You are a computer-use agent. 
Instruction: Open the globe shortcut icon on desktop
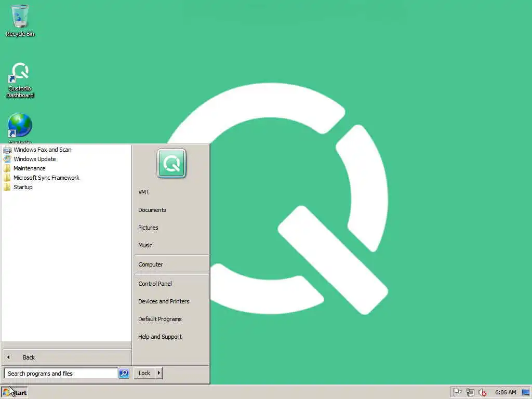tap(20, 126)
